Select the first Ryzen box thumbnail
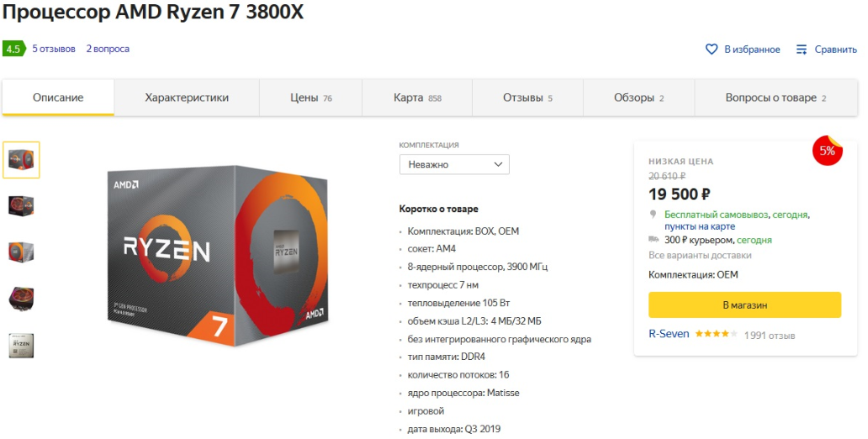Image resolution: width=868 pixels, height=439 pixels. point(21,160)
